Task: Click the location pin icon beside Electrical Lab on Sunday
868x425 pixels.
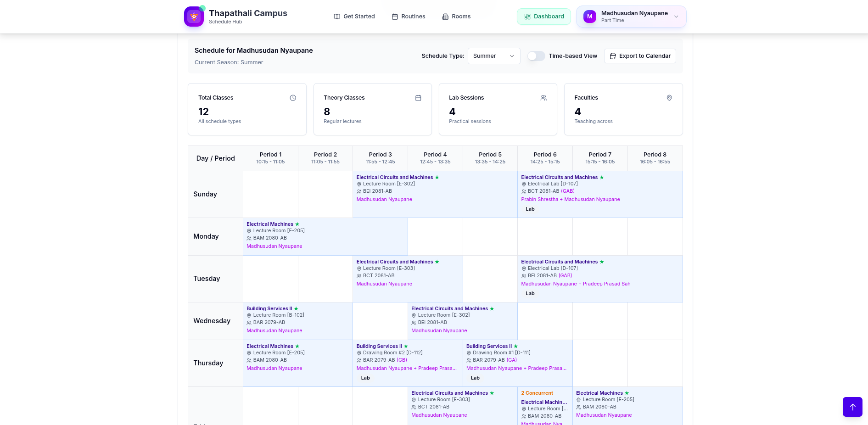Action: point(524,184)
